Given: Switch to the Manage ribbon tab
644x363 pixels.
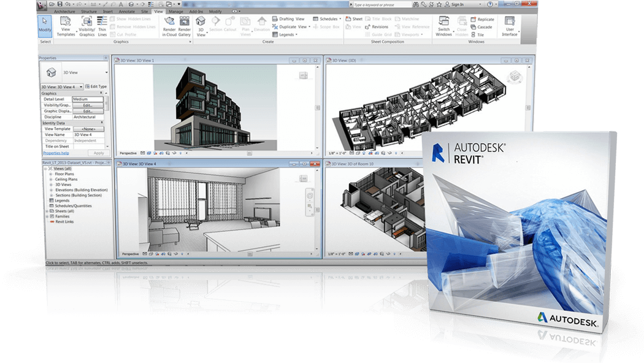Looking at the screenshot, I should [176, 12].
